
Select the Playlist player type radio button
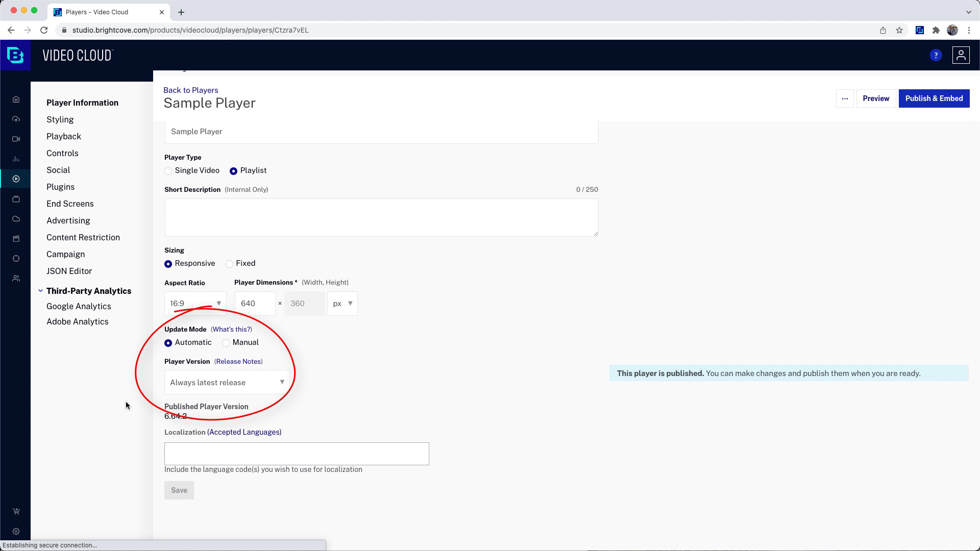[x=234, y=171]
